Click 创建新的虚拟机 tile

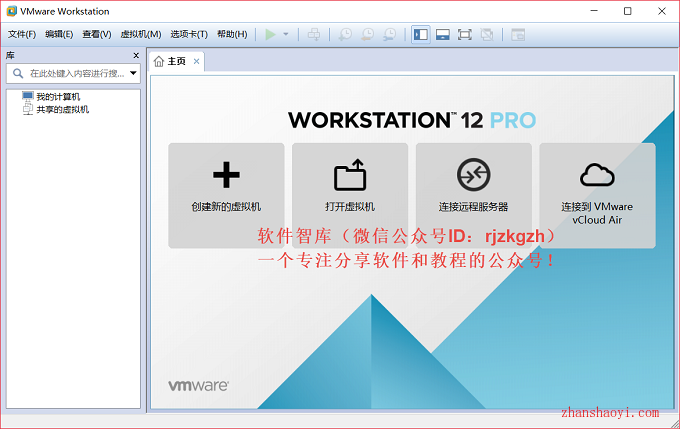(226, 196)
